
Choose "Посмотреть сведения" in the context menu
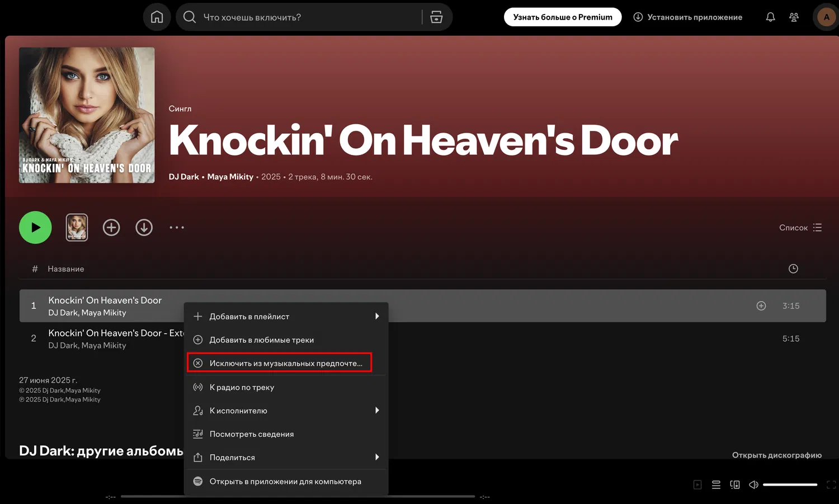pos(286,435)
